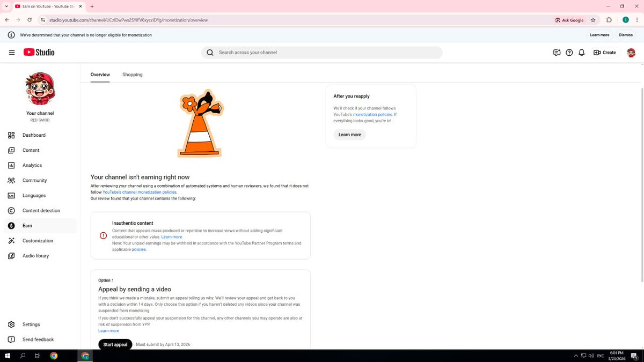The width and height of the screenshot is (644, 362).
Task: Open a new browser tab
Action: (92, 6)
